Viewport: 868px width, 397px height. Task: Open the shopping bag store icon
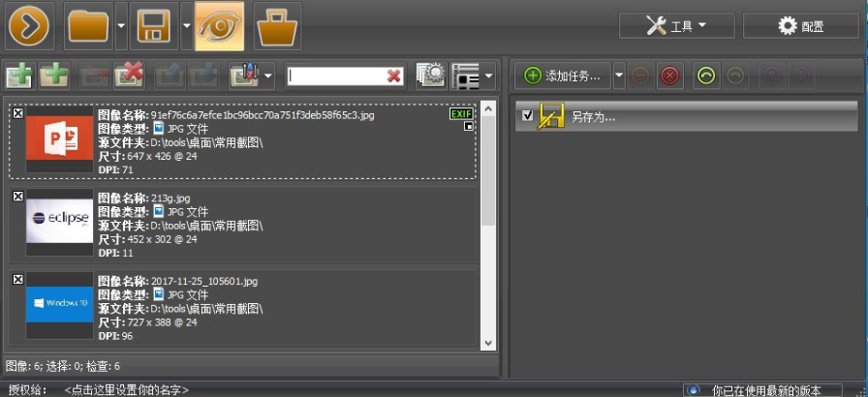tap(278, 25)
